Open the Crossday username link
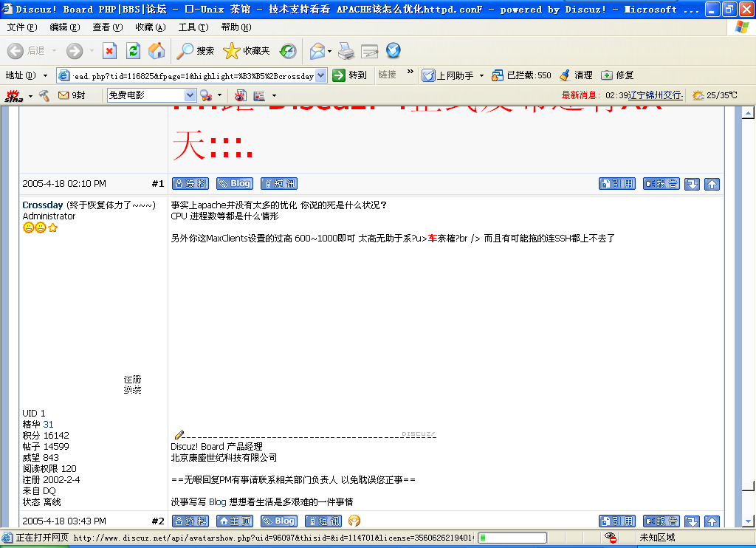The height and width of the screenshot is (548, 756). [x=42, y=205]
